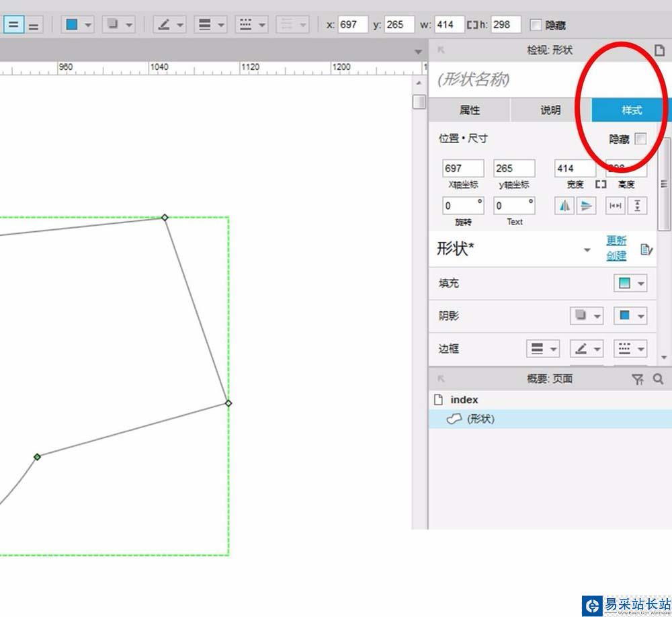672x617 pixels.
Task: Click the X轴坐标 field showing 697
Action: coord(463,168)
